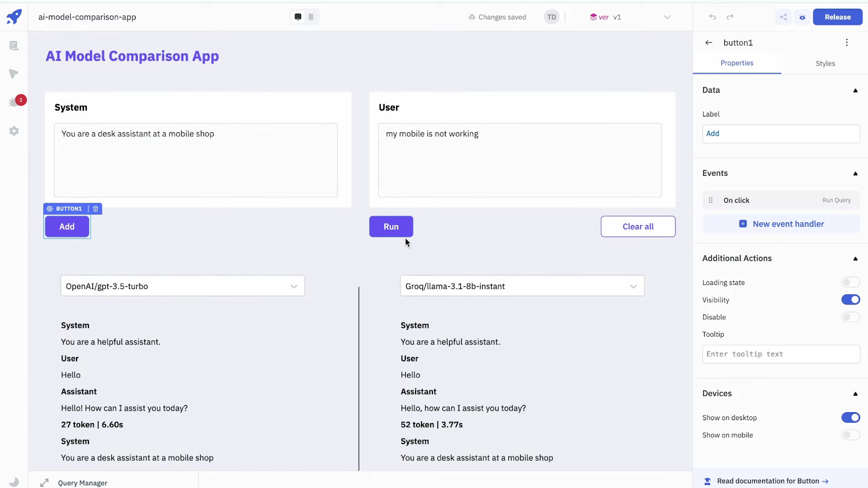The width and height of the screenshot is (868, 488).
Task: Collapse the Devices section
Action: (856, 394)
